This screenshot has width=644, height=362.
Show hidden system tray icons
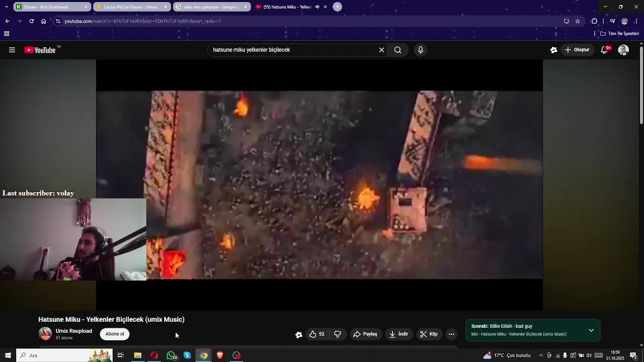pyautogui.click(x=541, y=355)
